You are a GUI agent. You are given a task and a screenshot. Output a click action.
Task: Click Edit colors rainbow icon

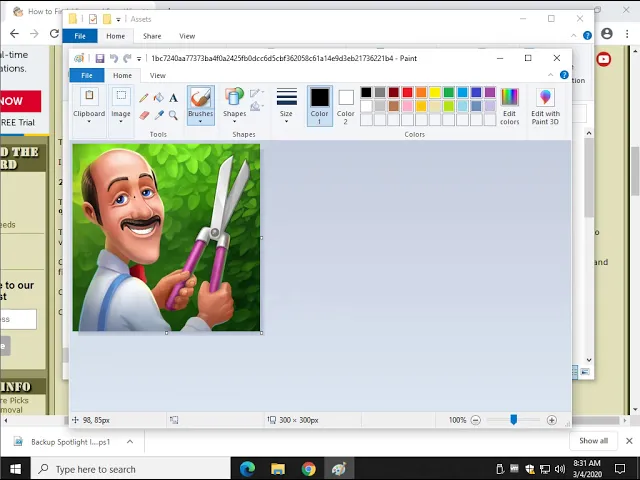click(509, 97)
